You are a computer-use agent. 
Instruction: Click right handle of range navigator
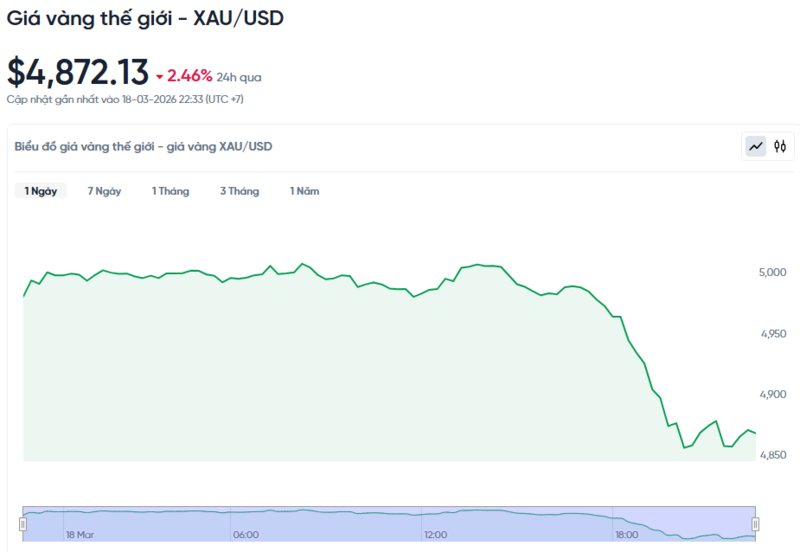(x=755, y=523)
